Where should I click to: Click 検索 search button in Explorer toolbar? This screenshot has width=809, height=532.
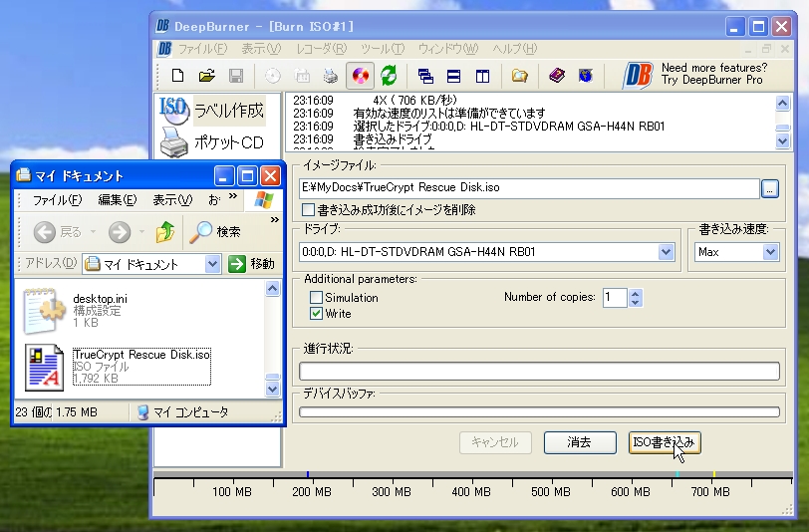coord(214,232)
